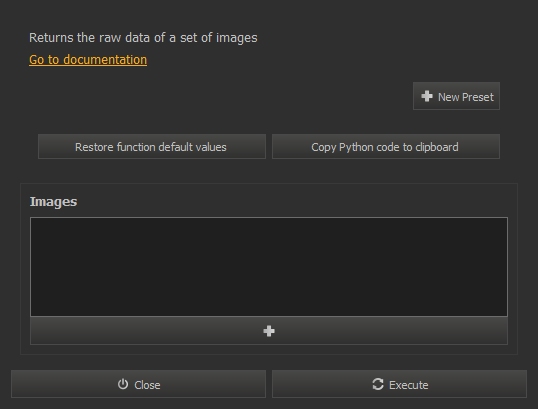This screenshot has width=538, height=409.
Task: Click the 'Execute' text label
Action: [408, 385]
